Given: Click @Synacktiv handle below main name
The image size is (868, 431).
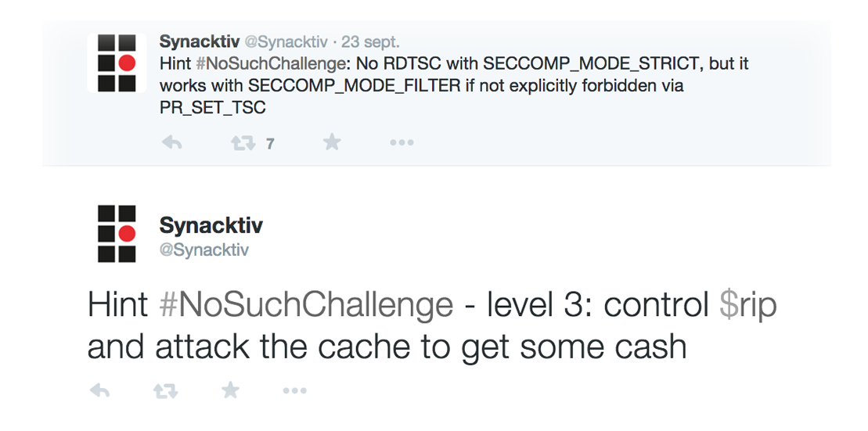Looking at the screenshot, I should [x=204, y=250].
